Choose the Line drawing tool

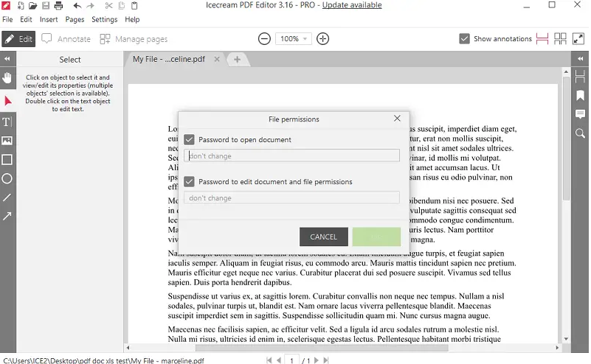pos(7,197)
